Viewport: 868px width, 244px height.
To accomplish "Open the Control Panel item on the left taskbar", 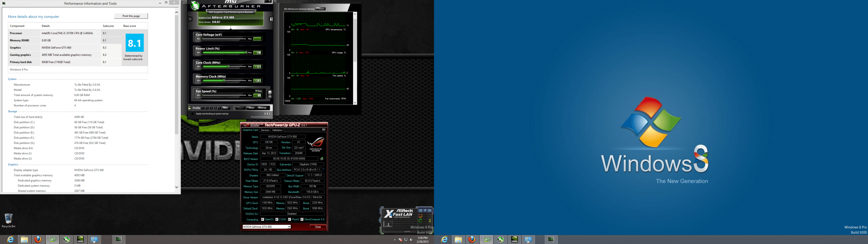I will point(94,239).
